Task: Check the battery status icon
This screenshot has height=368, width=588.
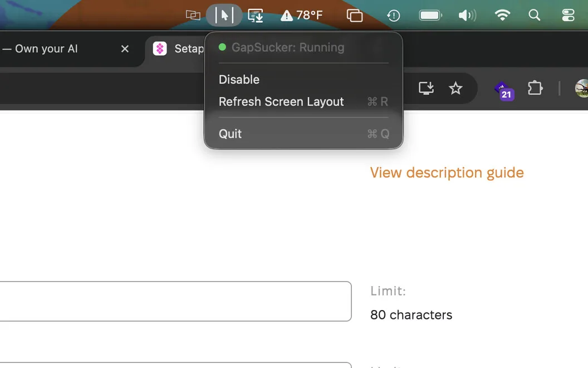Action: point(430,16)
